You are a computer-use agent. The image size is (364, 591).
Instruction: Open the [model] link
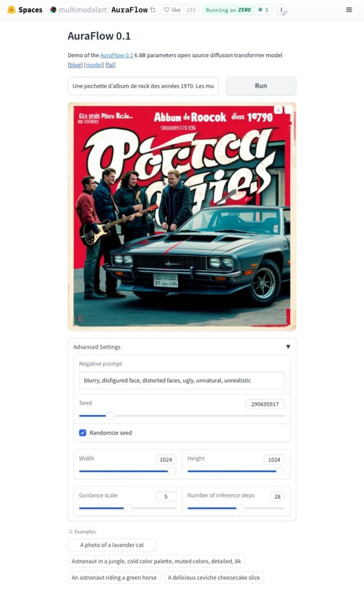coord(94,65)
